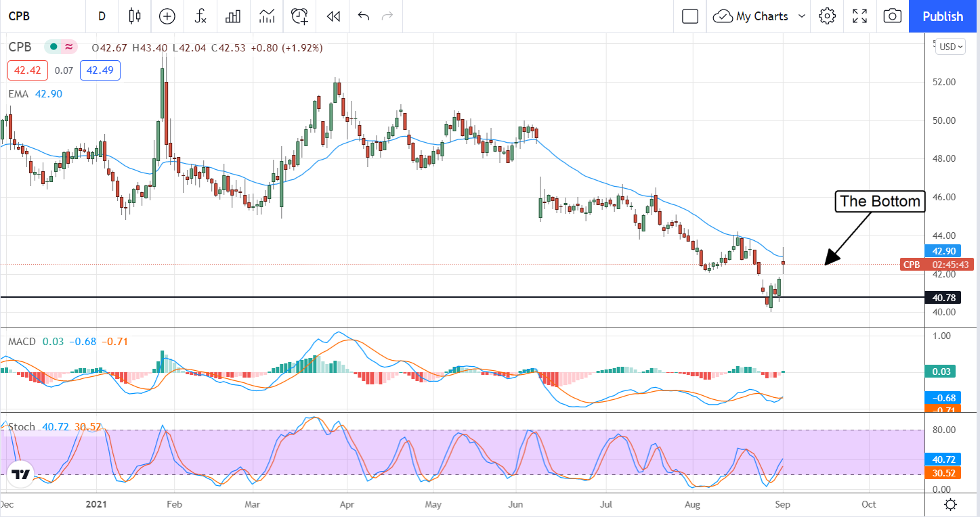
Task: Open the financials bar chart icon
Action: tap(234, 16)
